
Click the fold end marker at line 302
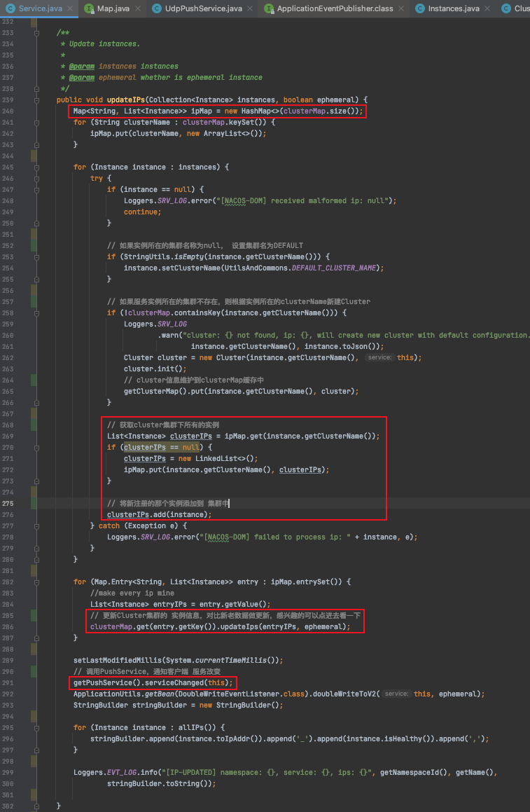[36, 806]
